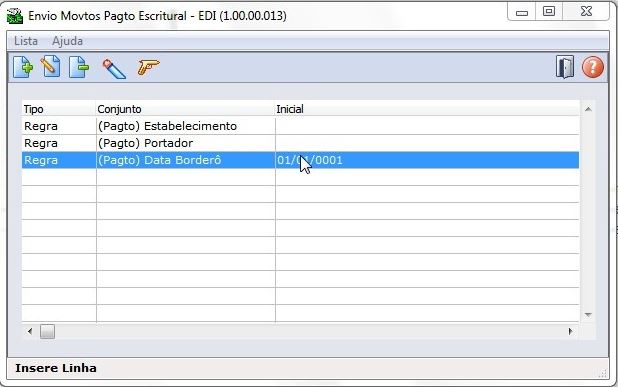Click the Inicial column header

tap(427, 109)
